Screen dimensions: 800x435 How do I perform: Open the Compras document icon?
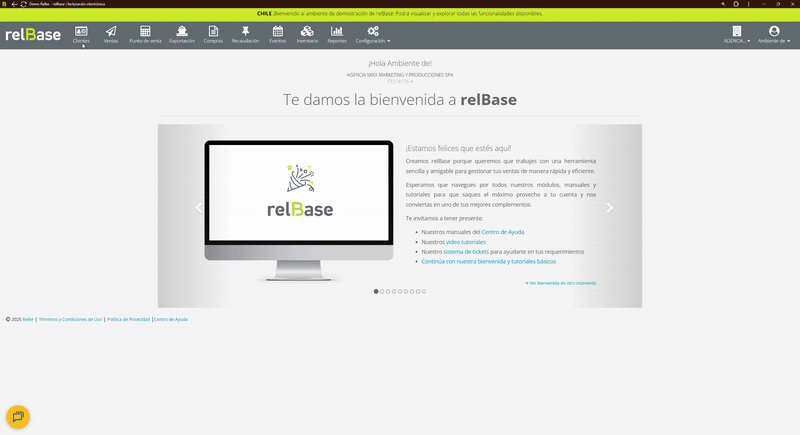tap(213, 32)
